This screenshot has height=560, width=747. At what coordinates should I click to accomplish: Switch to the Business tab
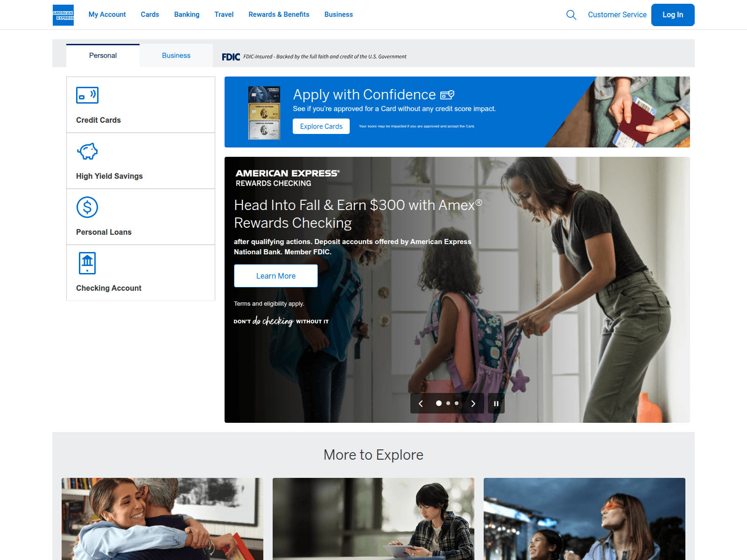click(x=176, y=56)
